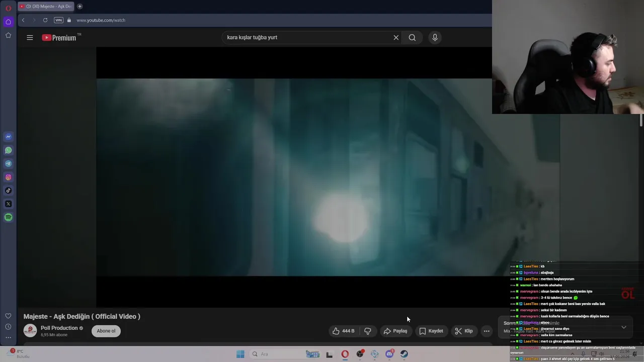Open Steam from the taskbar
644x362 pixels.
[x=404, y=354]
